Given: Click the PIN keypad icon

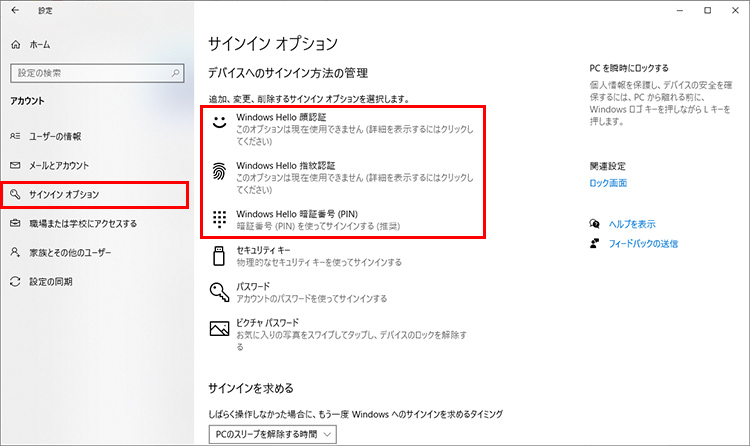Looking at the screenshot, I should click(220, 219).
